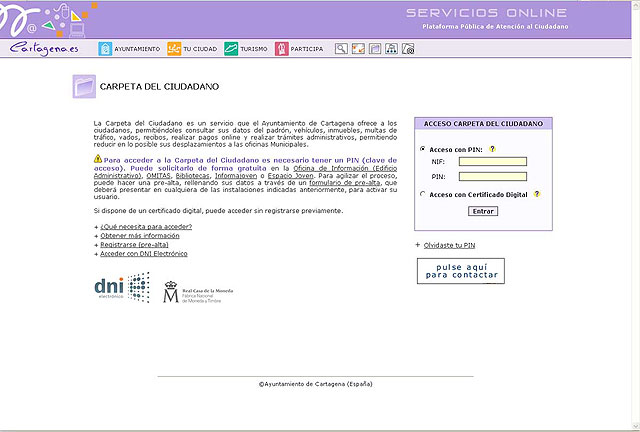Focus the PIN text field
Image resolution: width=640 pixels, height=432 pixels.
point(492,176)
